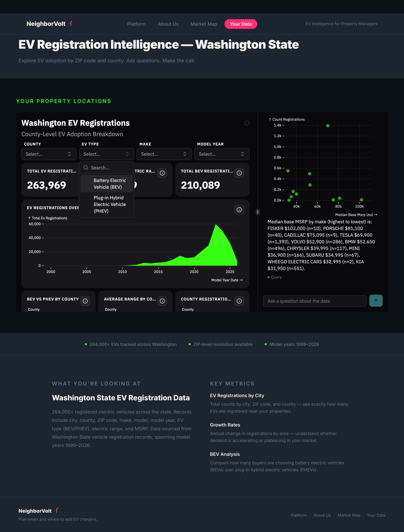The width and height of the screenshot is (404, 532).
Task: Open info icon on BEV vs PHEV by County
Action: 85,301
